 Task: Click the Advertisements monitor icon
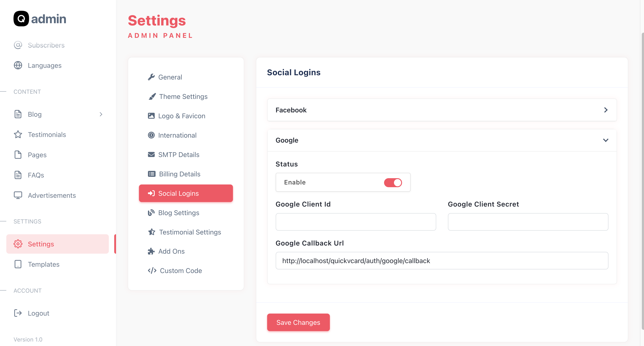click(x=18, y=195)
